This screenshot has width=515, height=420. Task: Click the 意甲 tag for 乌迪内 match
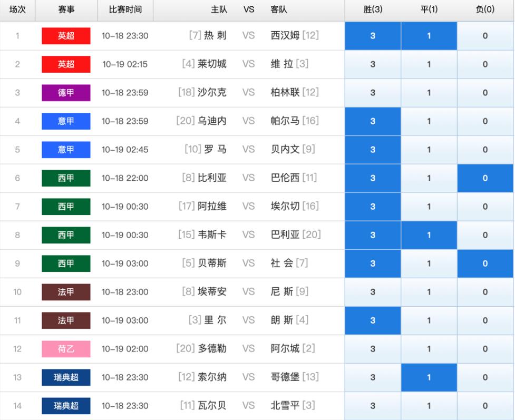pyautogui.click(x=66, y=121)
